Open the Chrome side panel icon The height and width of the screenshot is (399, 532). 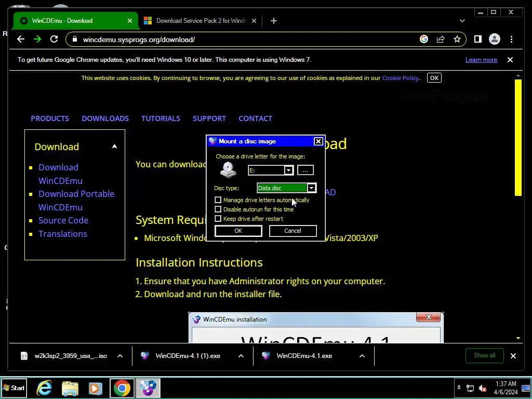pyautogui.click(x=478, y=39)
